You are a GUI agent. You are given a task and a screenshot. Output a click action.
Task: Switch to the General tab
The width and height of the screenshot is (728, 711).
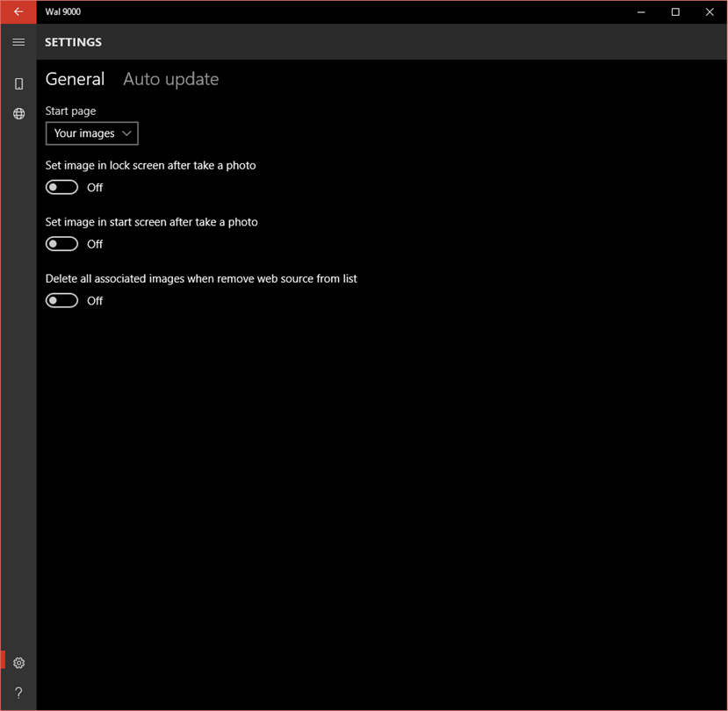(x=75, y=79)
